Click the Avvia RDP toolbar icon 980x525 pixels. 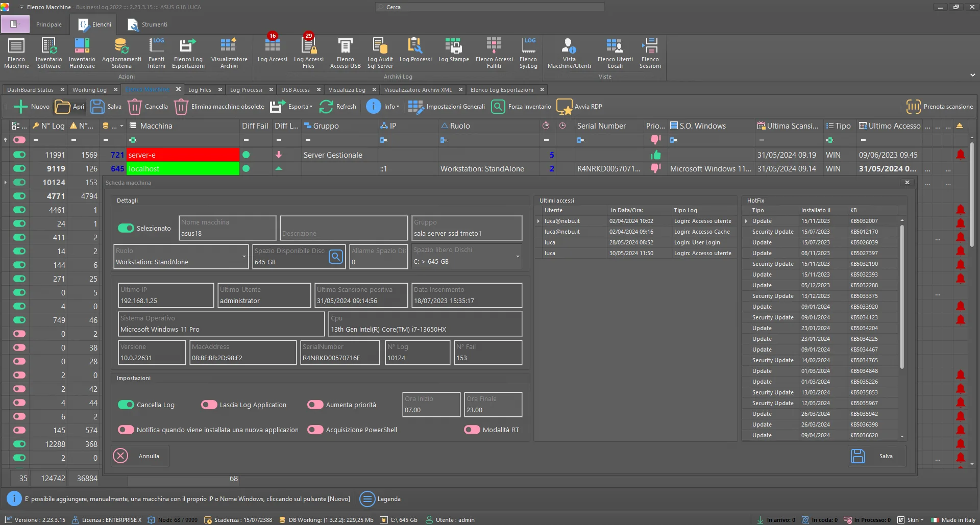pos(564,107)
